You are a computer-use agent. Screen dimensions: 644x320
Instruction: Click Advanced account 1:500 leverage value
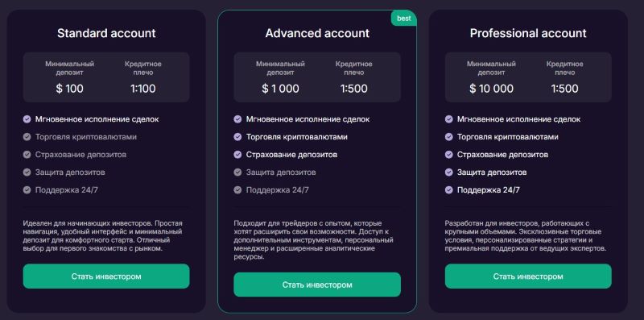[354, 89]
